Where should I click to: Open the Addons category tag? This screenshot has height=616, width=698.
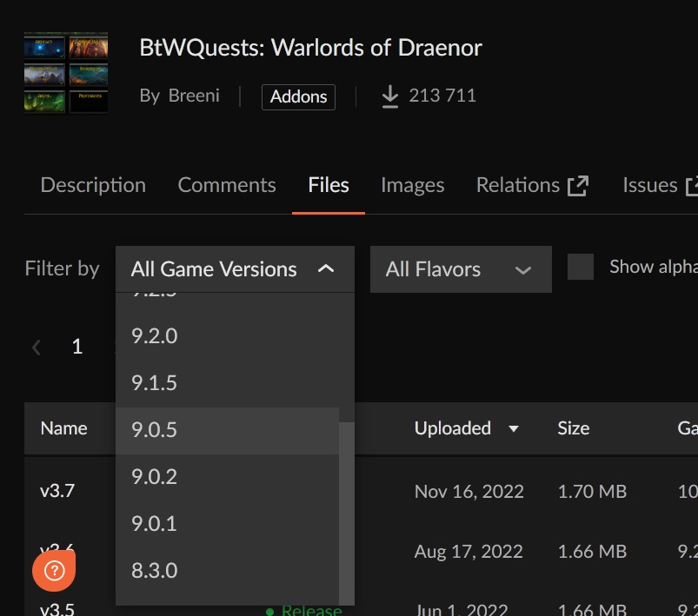298,96
